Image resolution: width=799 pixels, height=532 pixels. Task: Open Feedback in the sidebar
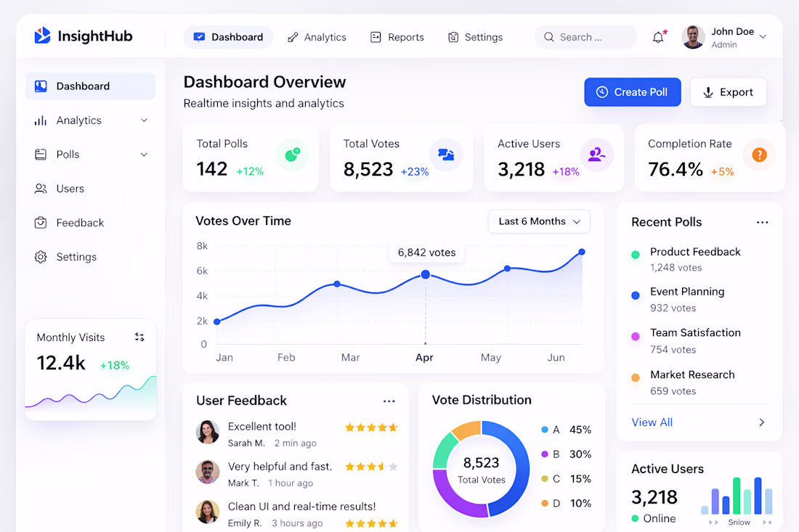[90, 223]
